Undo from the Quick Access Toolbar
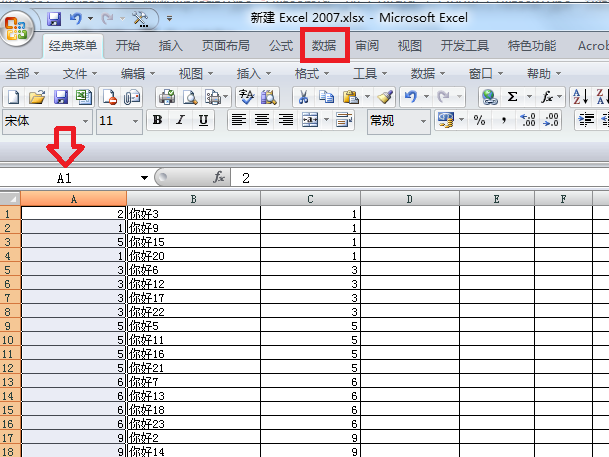 pyautogui.click(x=75, y=19)
